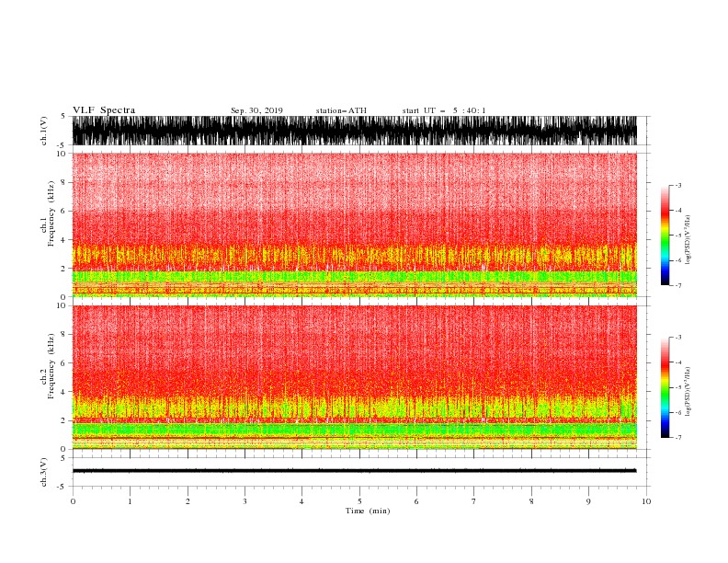Click the time axis tick label '10'

646,501
